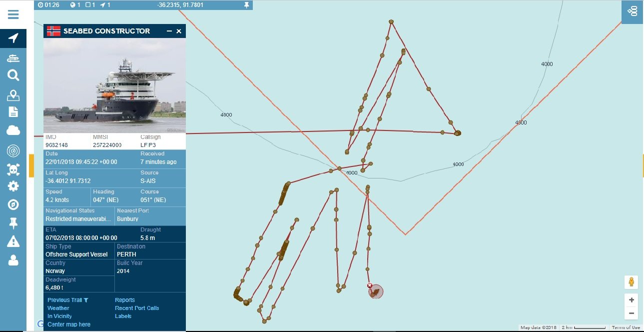
Task: Click the IMO number 9682148
Action: coord(56,145)
